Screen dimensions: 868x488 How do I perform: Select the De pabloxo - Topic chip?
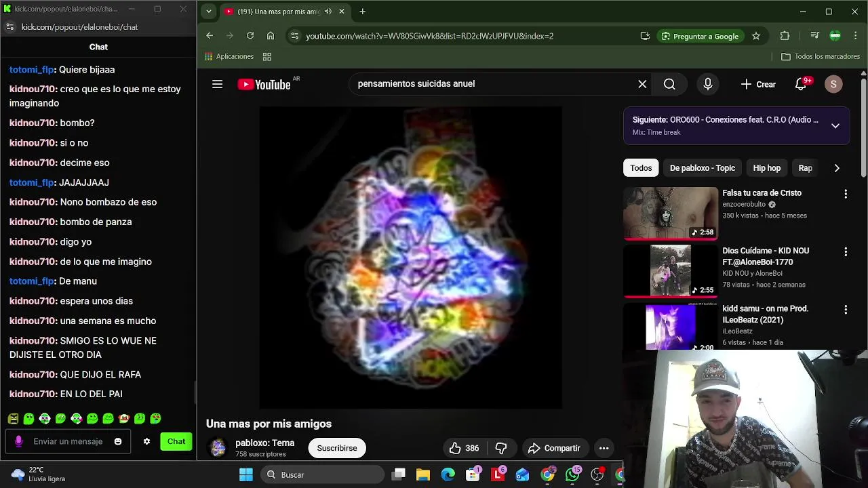click(x=702, y=168)
